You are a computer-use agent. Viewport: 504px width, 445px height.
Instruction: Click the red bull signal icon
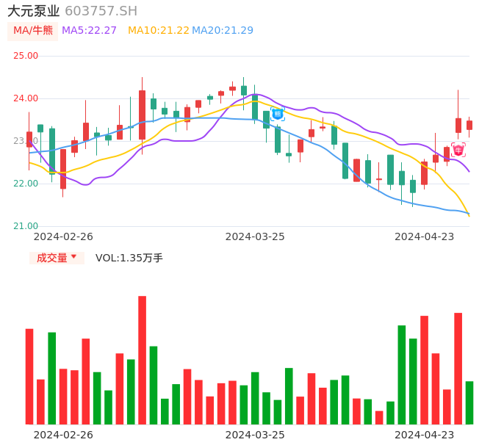pos(458,150)
